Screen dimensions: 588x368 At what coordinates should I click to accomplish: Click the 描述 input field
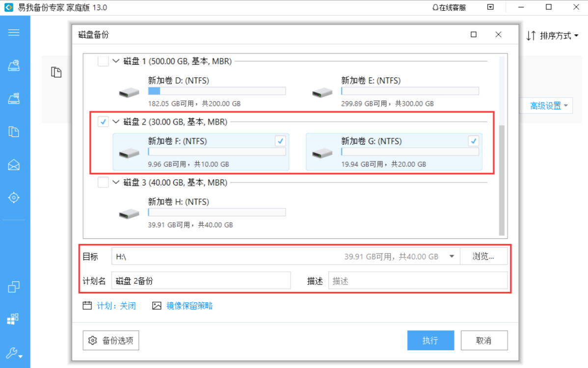(x=418, y=281)
